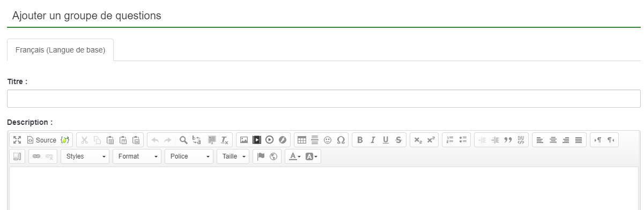Insert an anchor with the flag icon
Viewport: 644px width, 210px height.
261,156
